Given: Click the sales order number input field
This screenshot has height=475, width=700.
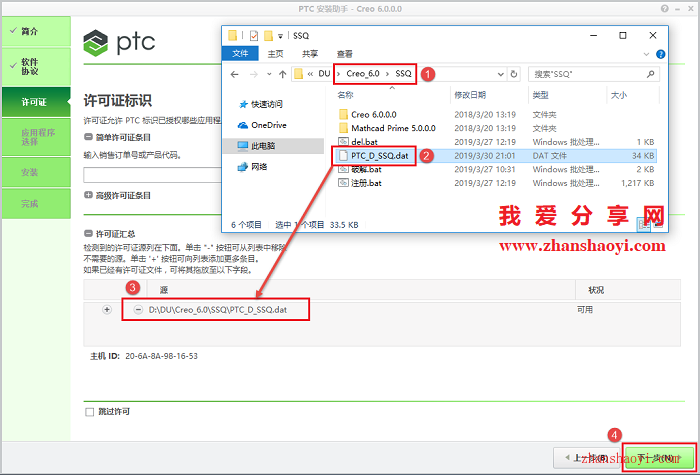Looking at the screenshot, I should point(152,175).
